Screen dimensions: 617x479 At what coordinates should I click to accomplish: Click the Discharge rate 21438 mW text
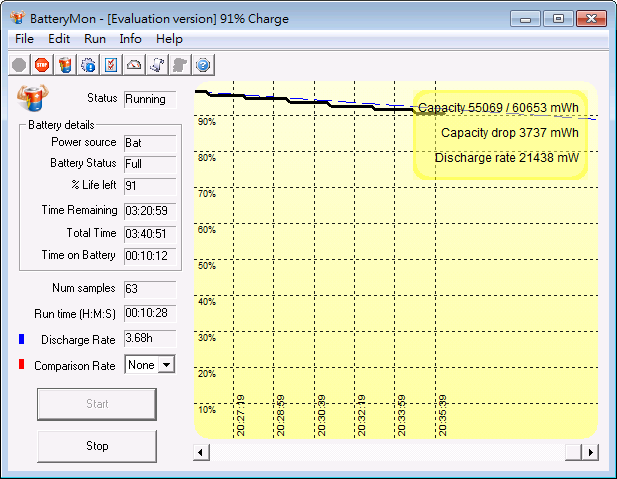(x=506, y=158)
